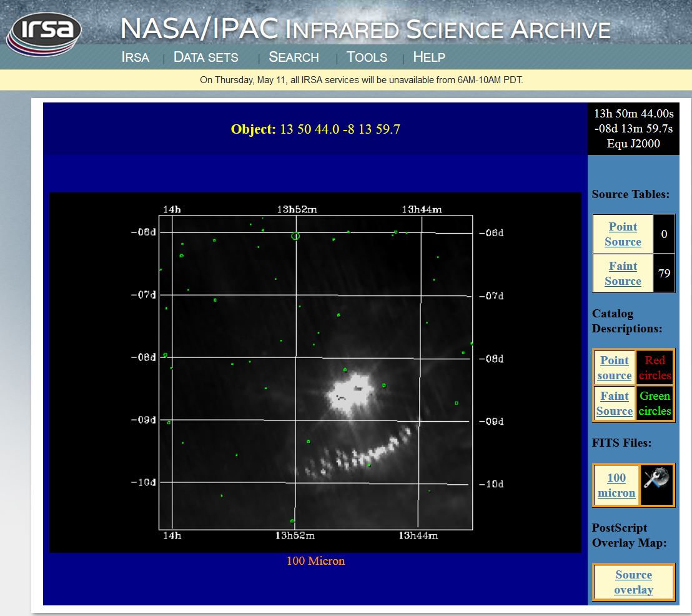Open the Help menu
The width and height of the screenshot is (692, 616).
tap(429, 57)
